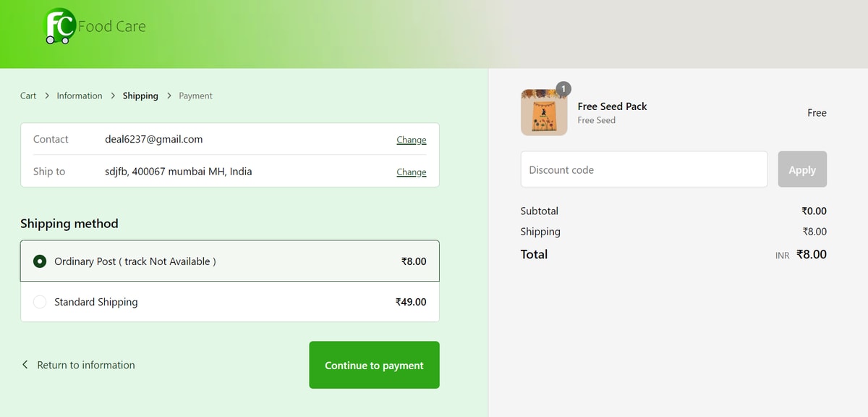This screenshot has width=868, height=417.
Task: Click the Ordinary Post ₹8.00 price
Action: click(x=414, y=261)
